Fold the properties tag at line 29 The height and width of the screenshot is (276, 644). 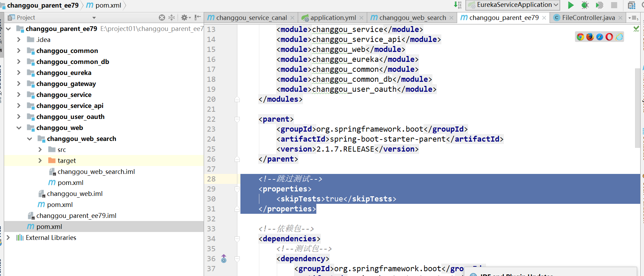pyautogui.click(x=237, y=189)
